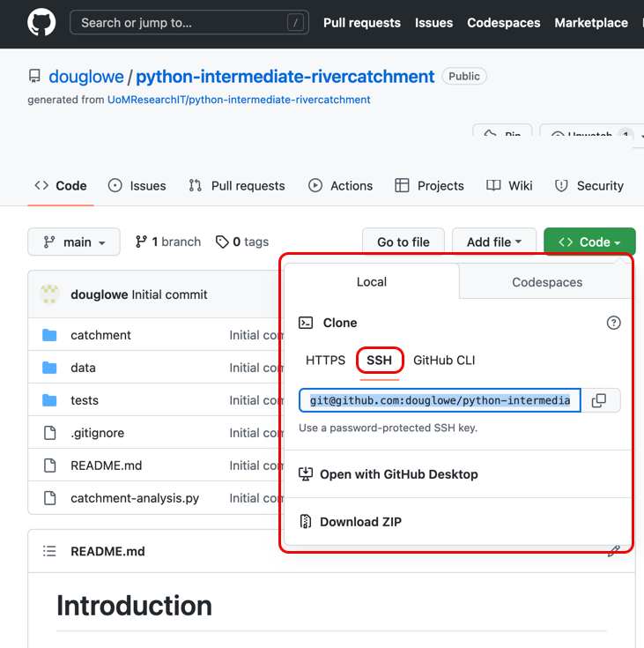The image size is (644, 648).
Task: Open the catchment-analysis.py file
Action: (x=135, y=498)
